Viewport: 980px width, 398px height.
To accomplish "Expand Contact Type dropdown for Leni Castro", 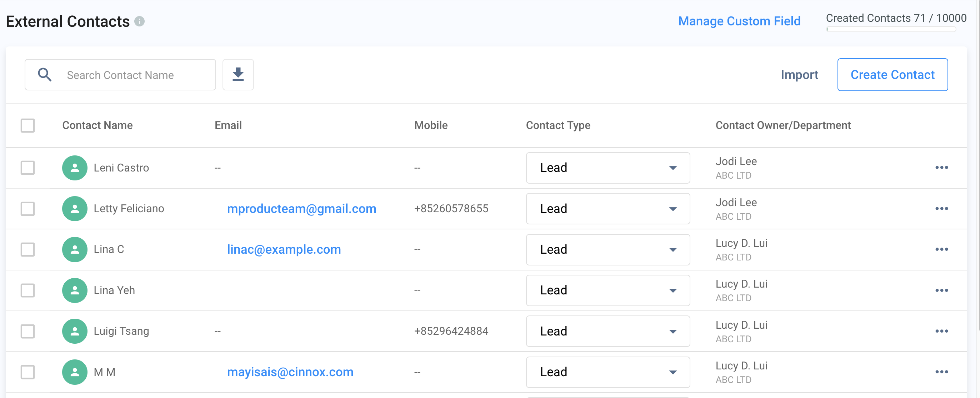I will [x=607, y=168].
